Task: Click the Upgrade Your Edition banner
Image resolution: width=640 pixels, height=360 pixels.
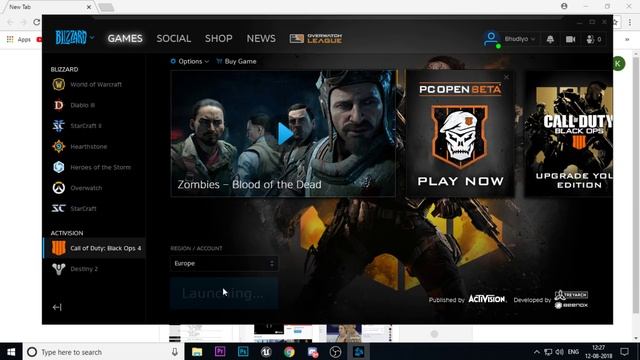Action: point(569,133)
